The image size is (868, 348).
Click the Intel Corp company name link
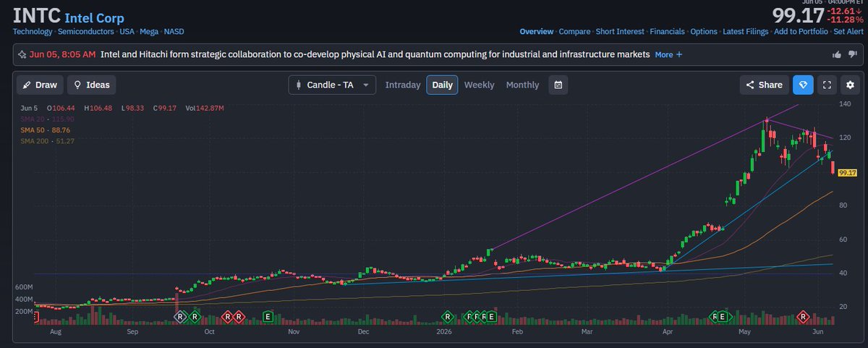(x=94, y=18)
